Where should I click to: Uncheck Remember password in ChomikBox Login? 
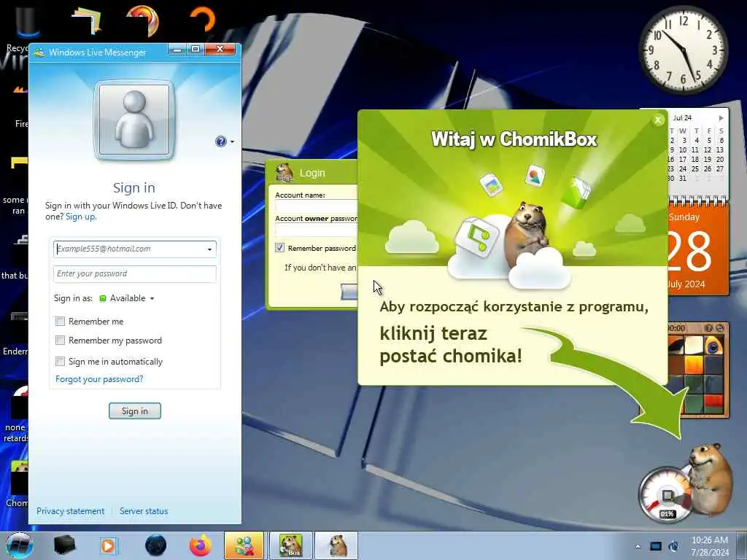pos(279,248)
